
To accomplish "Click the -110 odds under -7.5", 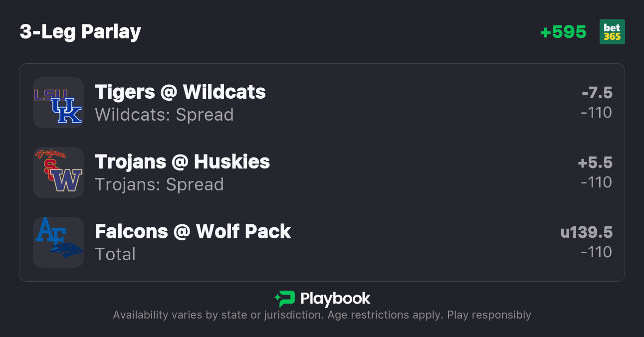I will [x=596, y=113].
